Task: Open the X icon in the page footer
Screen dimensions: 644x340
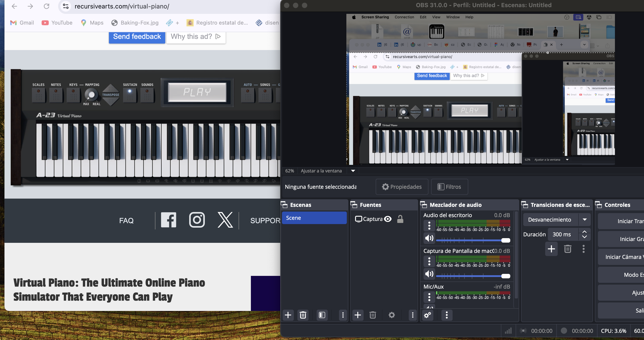Action: 225,220
